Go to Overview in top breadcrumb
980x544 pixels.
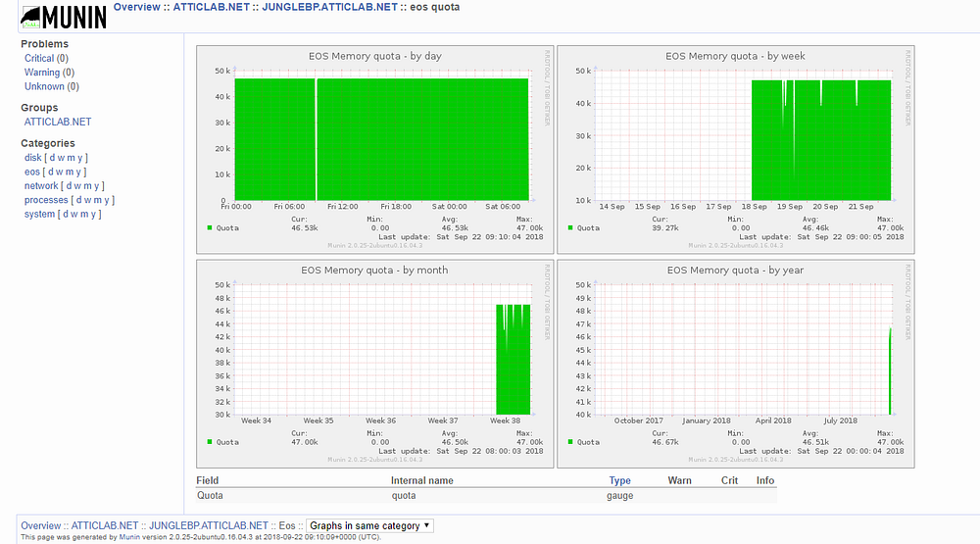137,7
